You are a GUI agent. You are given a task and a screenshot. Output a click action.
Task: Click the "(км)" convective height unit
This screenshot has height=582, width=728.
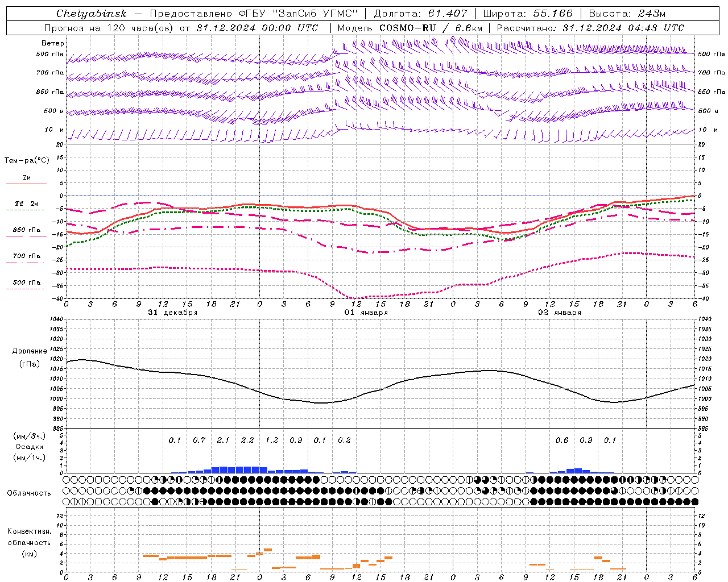click(29, 554)
